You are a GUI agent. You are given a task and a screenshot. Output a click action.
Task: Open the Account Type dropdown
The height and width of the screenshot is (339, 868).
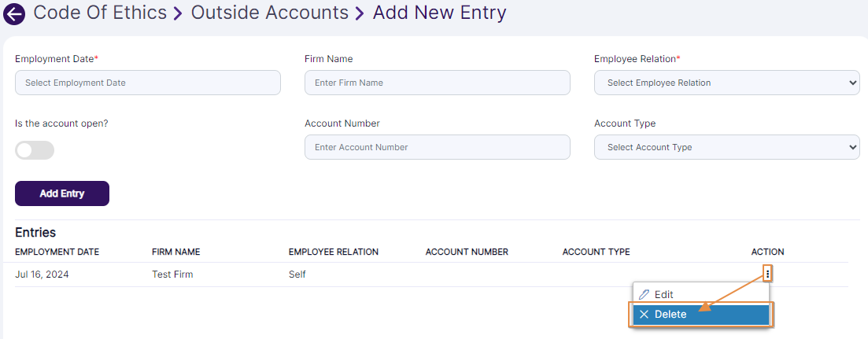click(x=726, y=147)
